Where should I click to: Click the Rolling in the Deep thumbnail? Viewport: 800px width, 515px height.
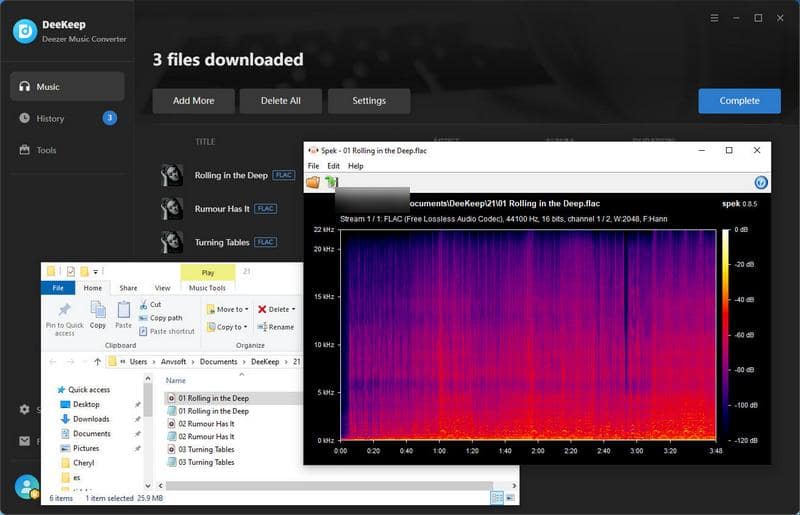point(172,175)
